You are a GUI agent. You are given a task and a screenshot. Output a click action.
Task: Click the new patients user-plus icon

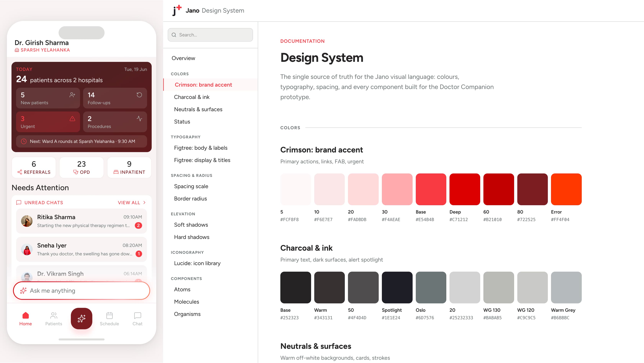[72, 95]
